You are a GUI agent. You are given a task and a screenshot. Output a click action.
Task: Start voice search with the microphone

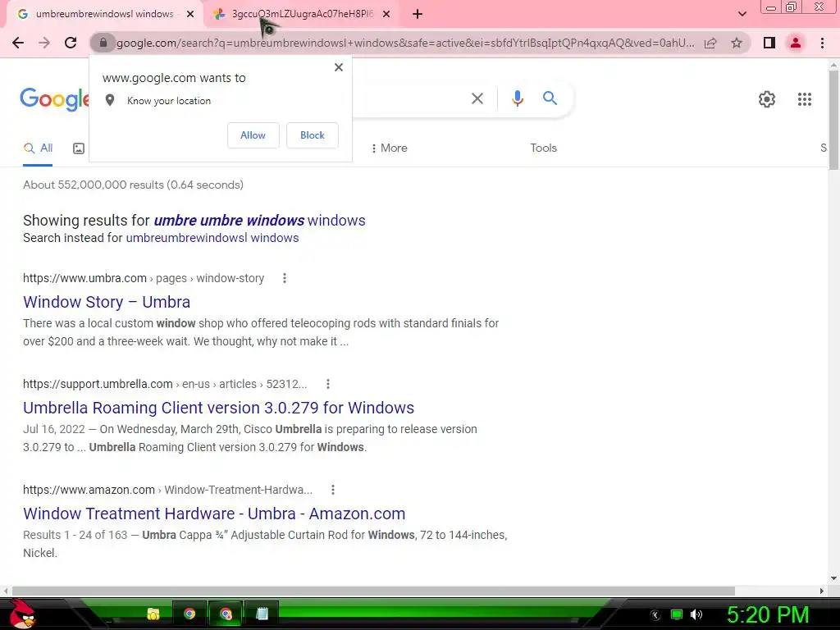pos(517,98)
